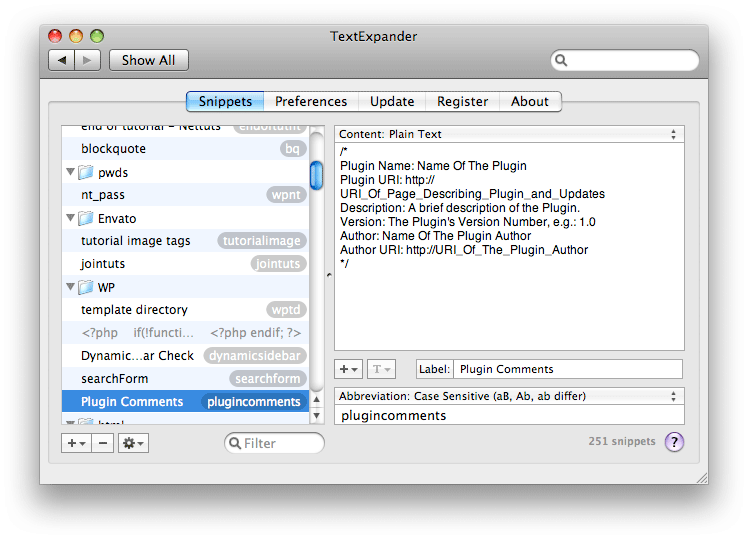Select the WP folder icon
Image resolution: width=748 pixels, height=539 pixels.
(86, 287)
